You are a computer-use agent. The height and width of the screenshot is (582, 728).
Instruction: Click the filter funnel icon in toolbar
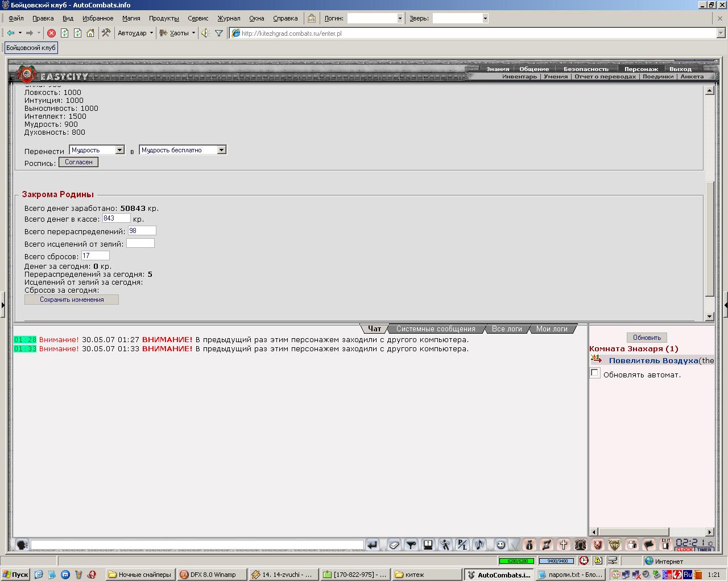(x=218, y=33)
